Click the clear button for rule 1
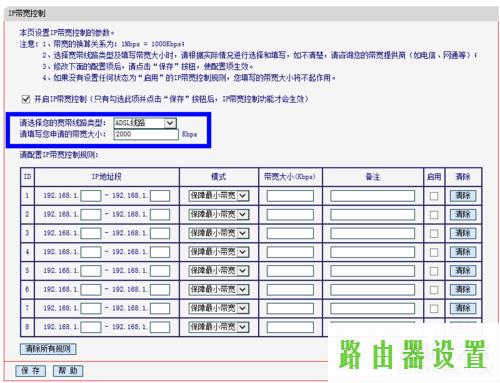 463,196
